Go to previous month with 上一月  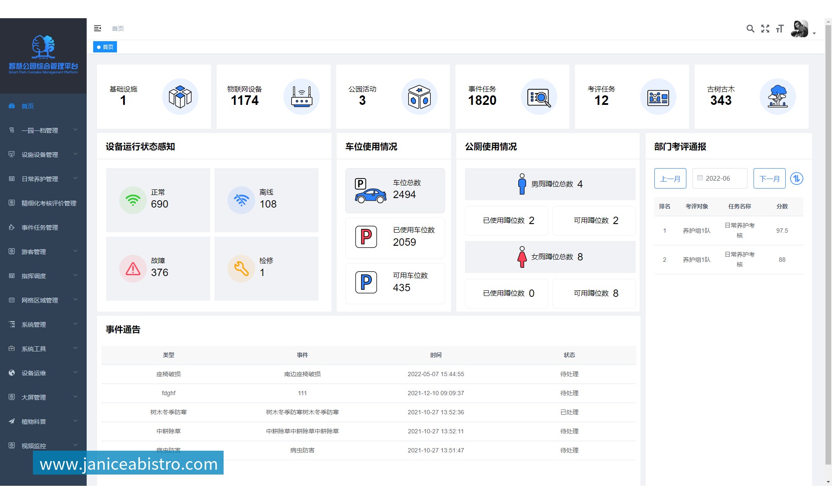click(670, 179)
